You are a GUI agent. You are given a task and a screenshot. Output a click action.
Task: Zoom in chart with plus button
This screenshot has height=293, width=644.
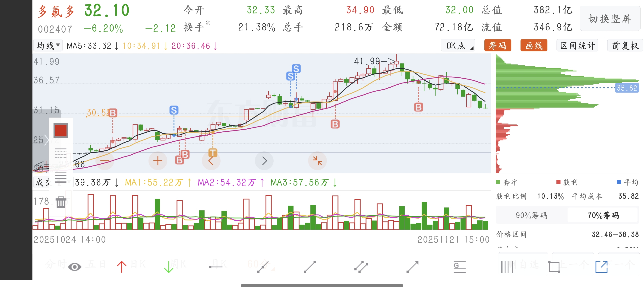[x=158, y=161]
